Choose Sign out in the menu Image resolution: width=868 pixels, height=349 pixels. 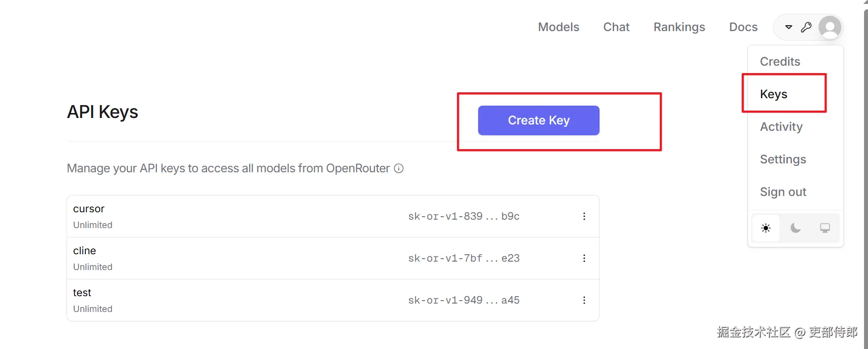(783, 192)
